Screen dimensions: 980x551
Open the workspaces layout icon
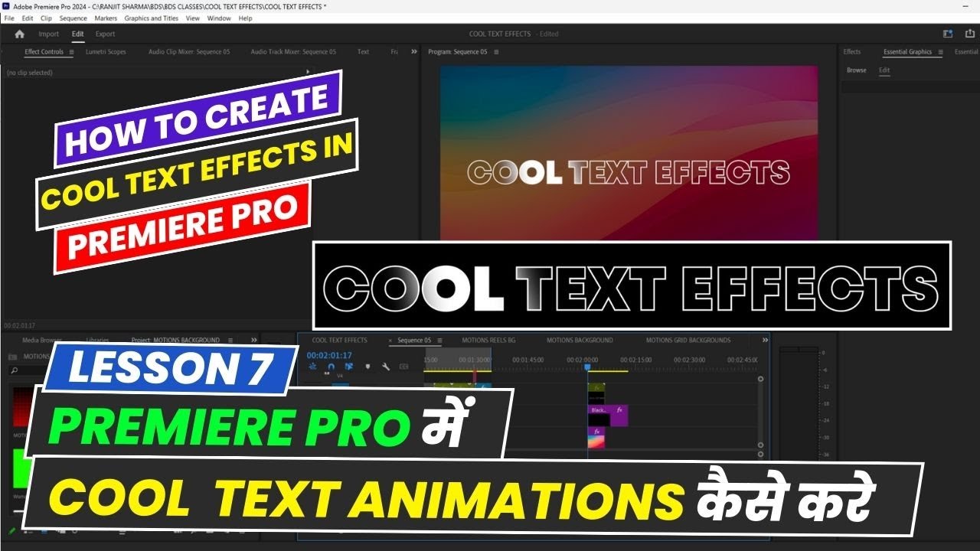point(948,34)
